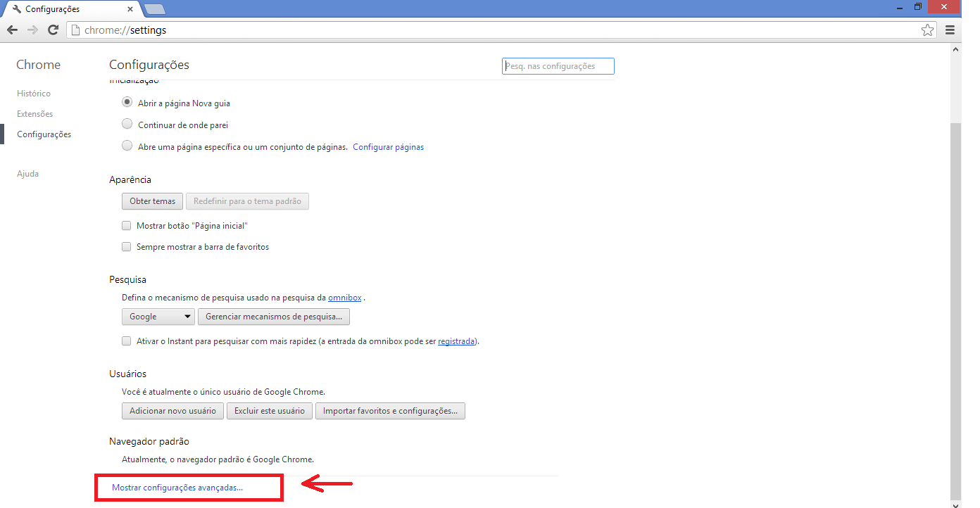Reload the settings page
This screenshot has height=508, width=980.
click(x=53, y=30)
